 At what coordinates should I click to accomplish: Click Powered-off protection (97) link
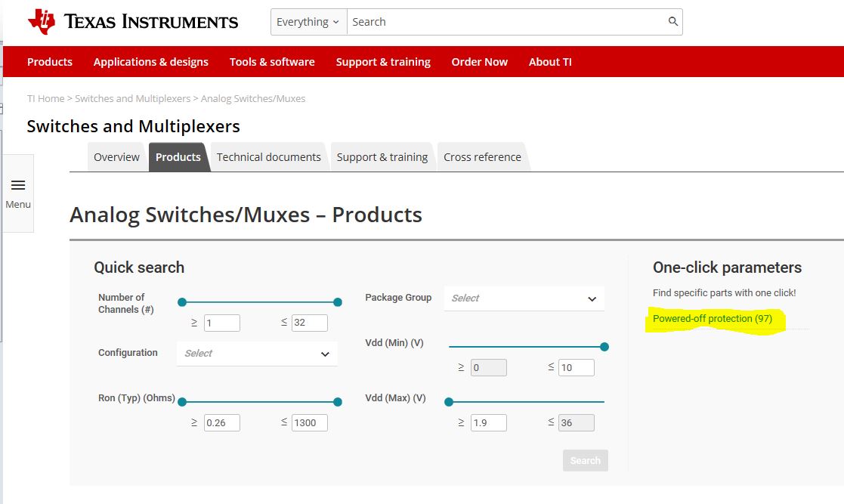(712, 319)
